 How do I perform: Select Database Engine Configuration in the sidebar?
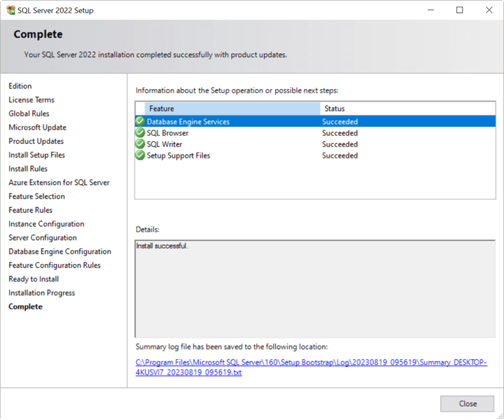pyautogui.click(x=59, y=251)
